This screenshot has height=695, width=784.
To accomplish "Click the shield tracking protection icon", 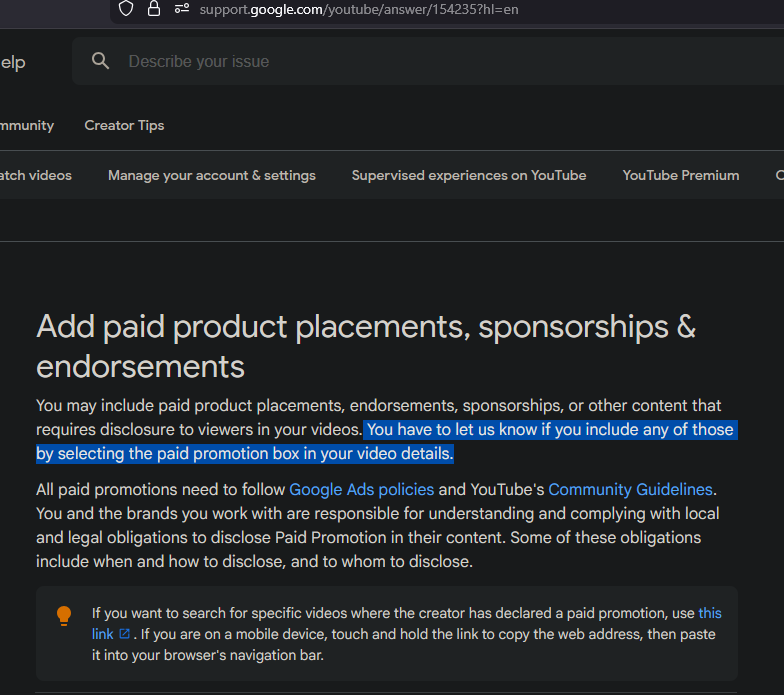I will click(x=126, y=8).
